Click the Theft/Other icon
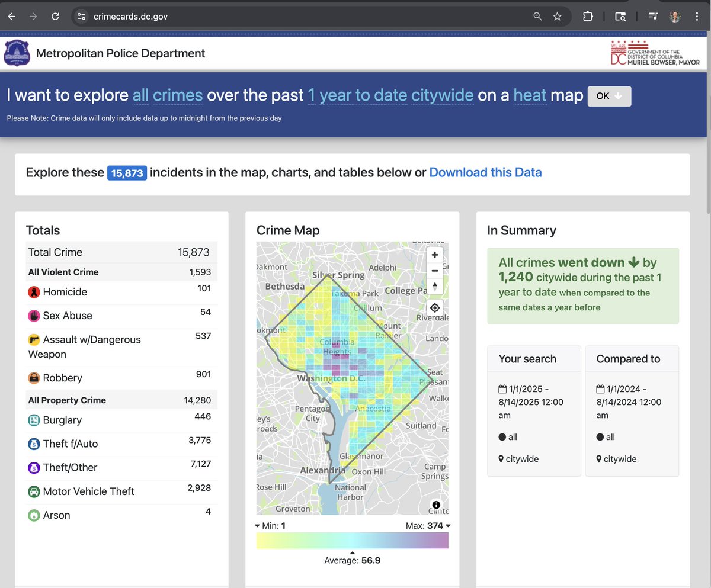Screen dimensions: 711x588 pos(34,468)
